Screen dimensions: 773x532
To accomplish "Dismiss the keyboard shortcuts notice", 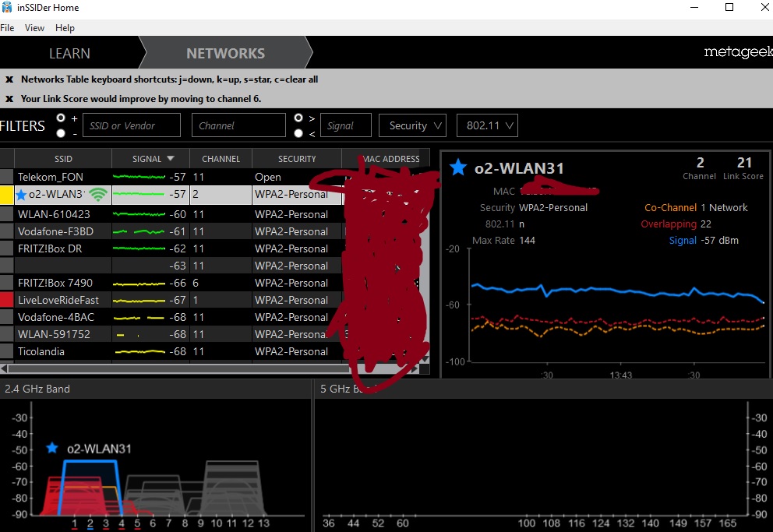I will pos(9,79).
